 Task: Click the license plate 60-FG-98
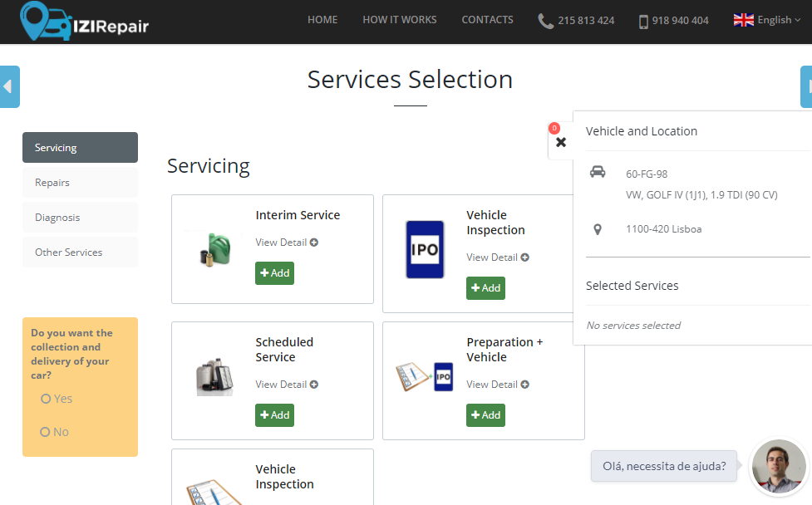pos(647,174)
